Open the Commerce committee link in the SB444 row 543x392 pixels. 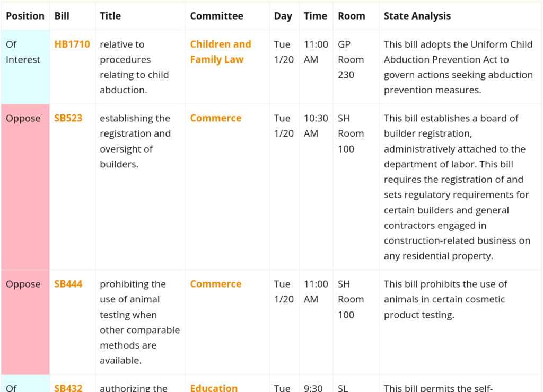[216, 284]
